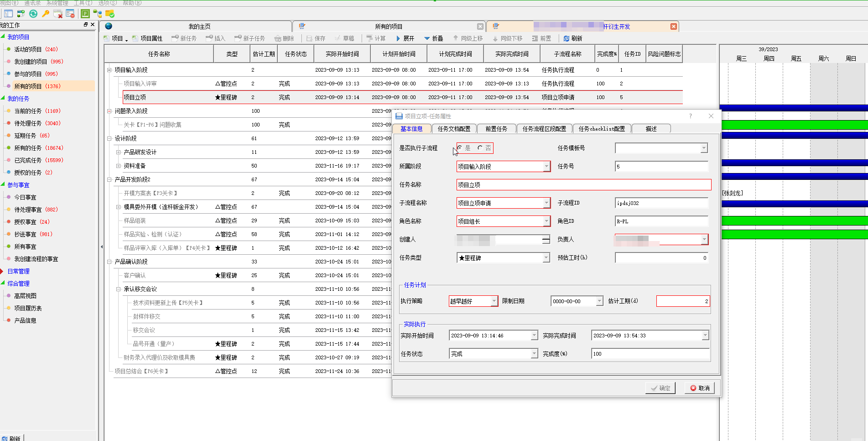Click the 草稿 toolbar button
Image resolution: width=868 pixels, height=441 pixels.
[x=344, y=38]
